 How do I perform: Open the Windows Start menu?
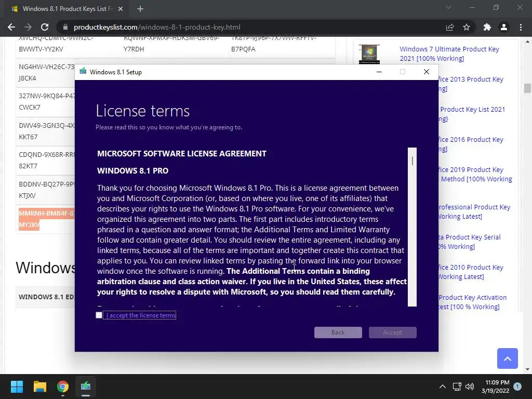pyautogui.click(x=17, y=387)
